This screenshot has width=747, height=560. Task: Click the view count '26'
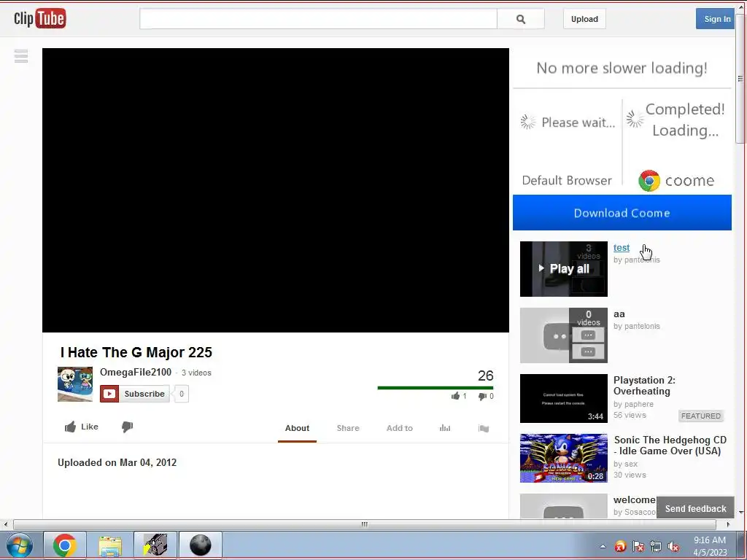tap(485, 376)
